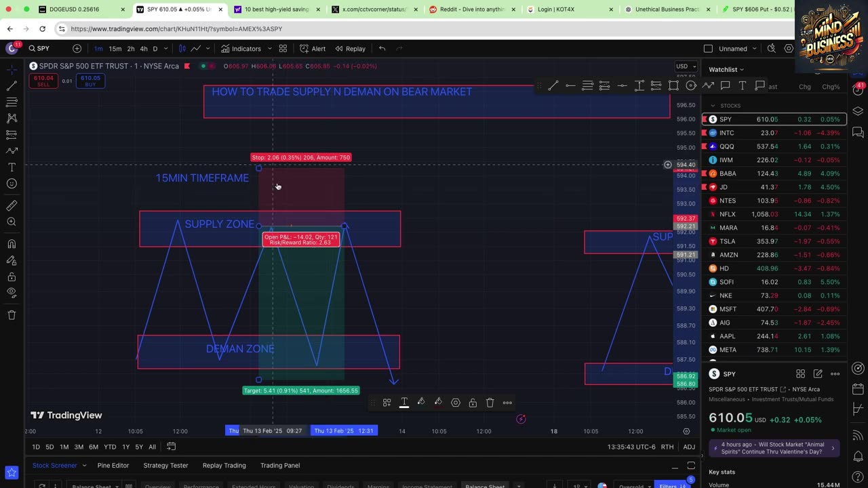Toggle hide all drawings eye icon
The height and width of the screenshot is (488, 868).
(x=12, y=293)
